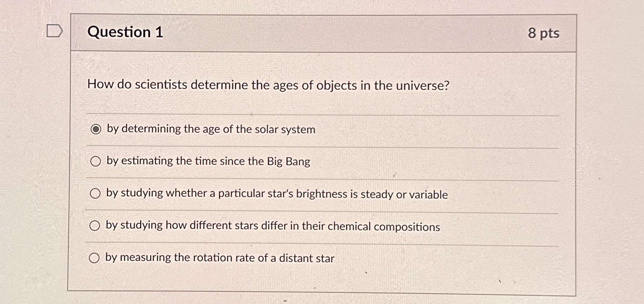The height and width of the screenshot is (304, 644).
Task: Click the label text 'by estimating the time since the Big Bang'
Action: coord(207,161)
